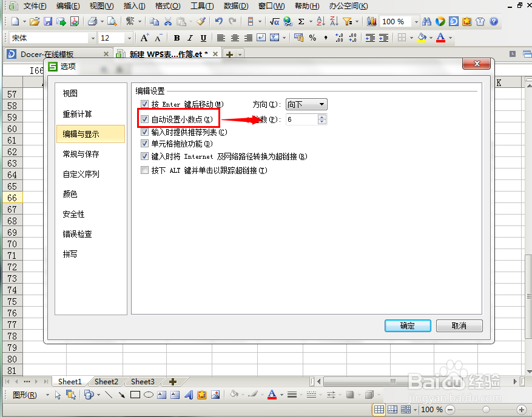Click the Copy icon
532x417 pixels.
[x=154, y=21]
